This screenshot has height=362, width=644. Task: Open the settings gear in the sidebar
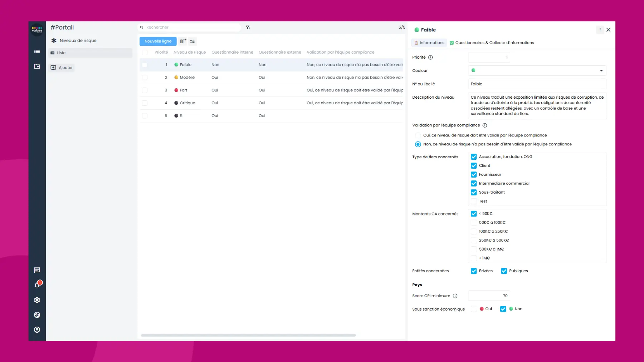click(x=37, y=300)
